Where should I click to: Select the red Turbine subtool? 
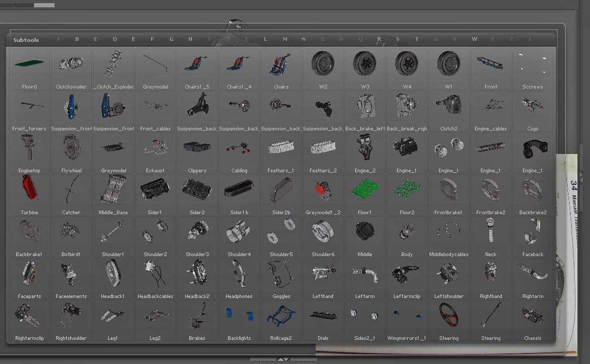point(29,190)
